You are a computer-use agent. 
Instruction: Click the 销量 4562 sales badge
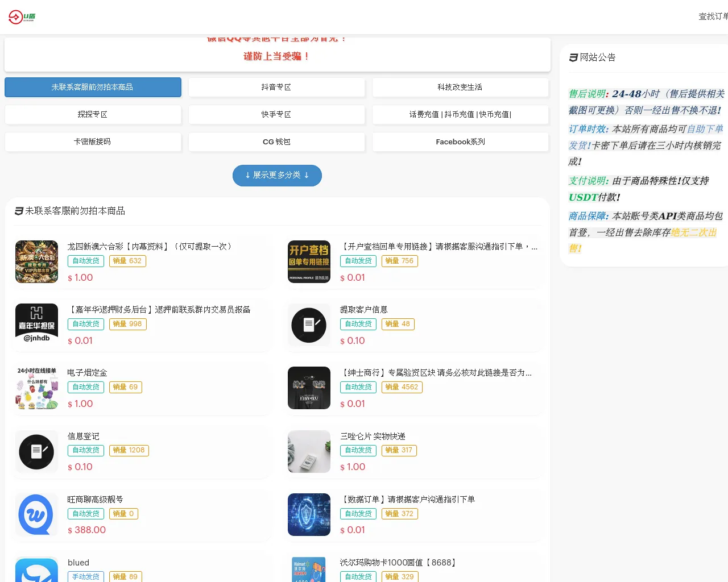coord(402,387)
